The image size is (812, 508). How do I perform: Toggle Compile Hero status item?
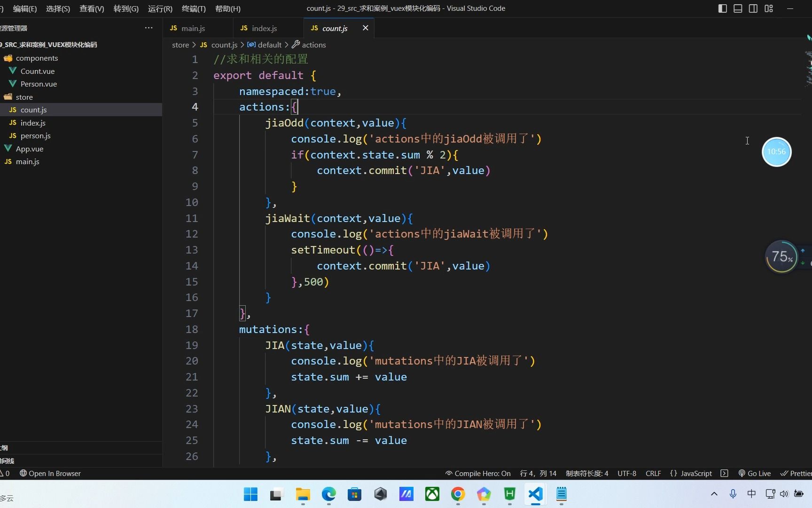tap(478, 473)
